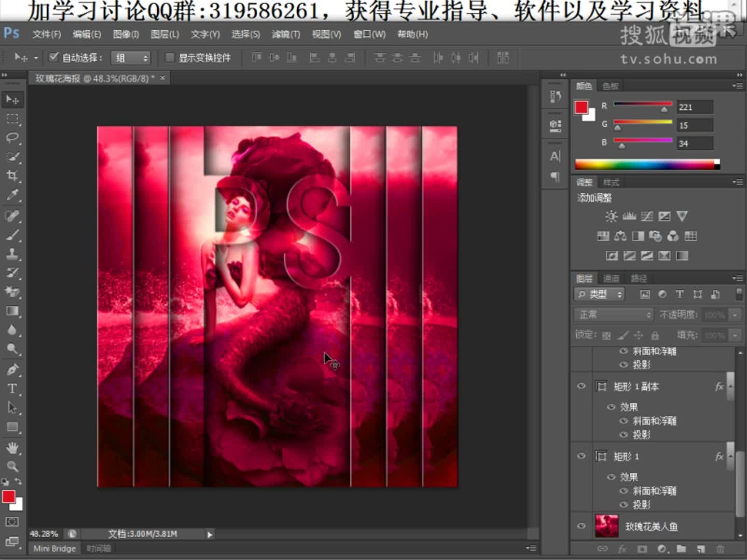Select the Clone Stamp tool

point(12,254)
